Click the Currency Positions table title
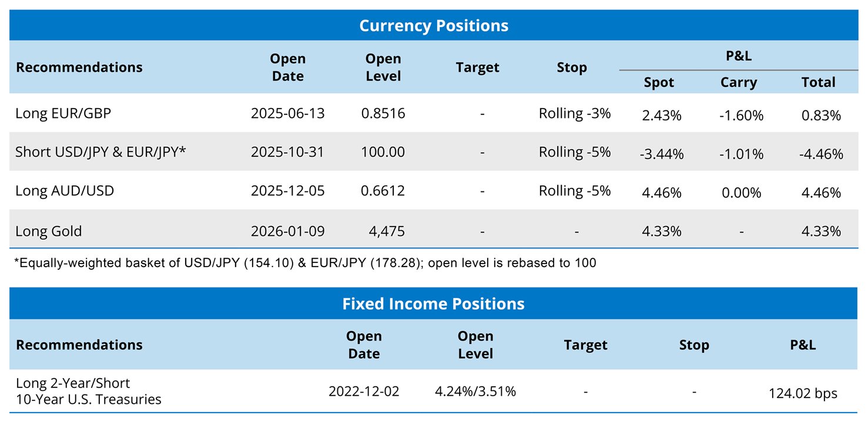Viewport: 868px width, 425px height. point(434,26)
